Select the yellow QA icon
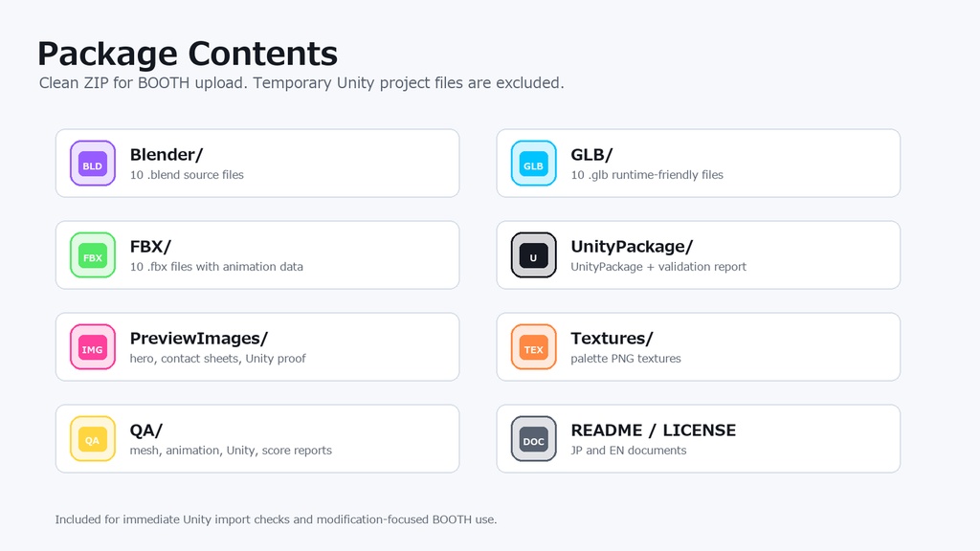Viewport: 980px width, 551px height. [x=93, y=438]
